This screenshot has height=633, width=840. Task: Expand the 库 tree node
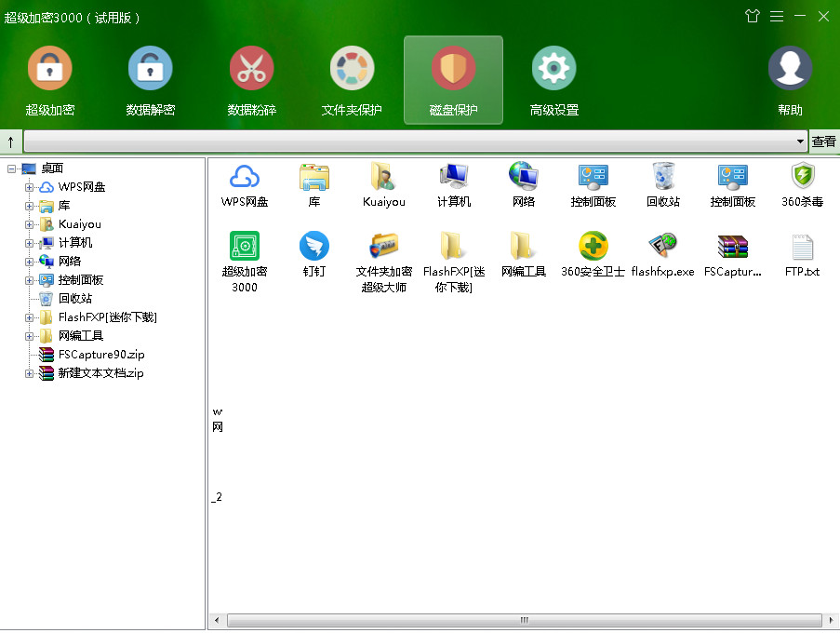30,207
